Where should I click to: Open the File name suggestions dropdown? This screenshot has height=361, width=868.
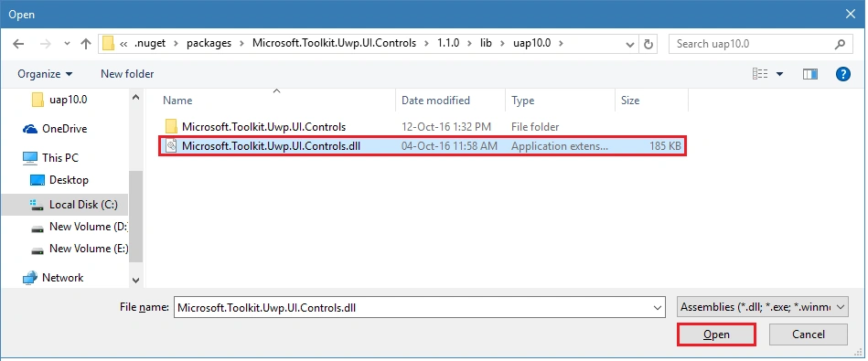pos(658,308)
